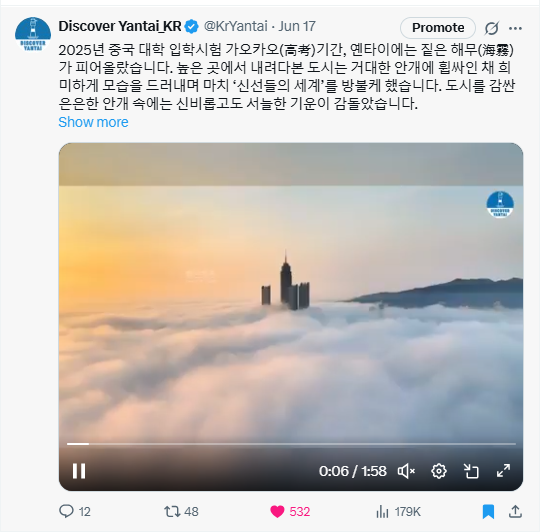550x532 pixels.
Task: Pause the playing video
Action: 79,471
